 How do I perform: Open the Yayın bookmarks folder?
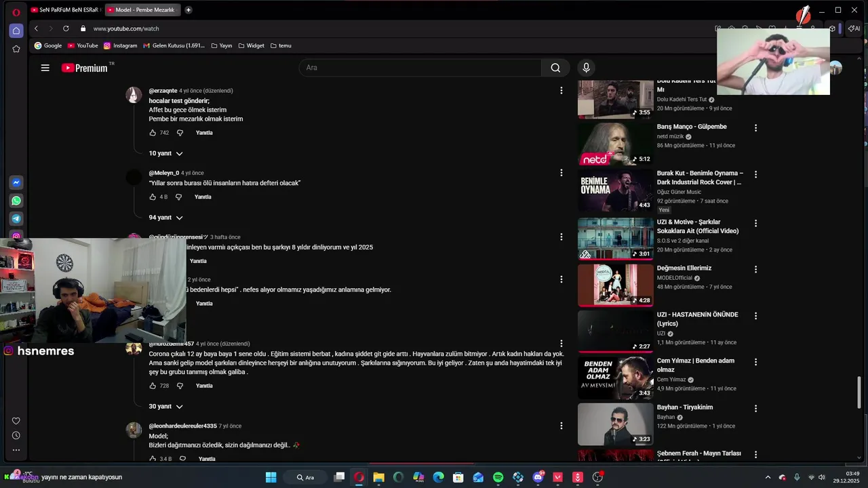tap(221, 45)
